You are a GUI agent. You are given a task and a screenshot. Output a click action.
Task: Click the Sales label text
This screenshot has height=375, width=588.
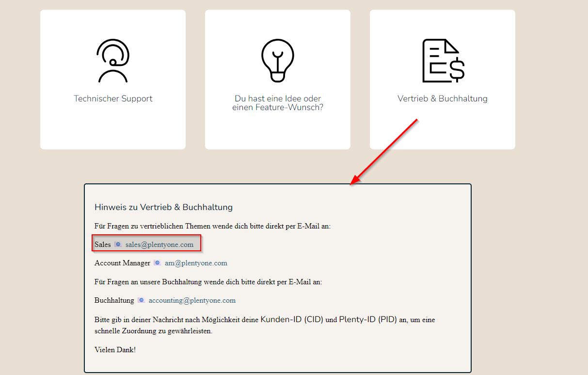(x=103, y=245)
